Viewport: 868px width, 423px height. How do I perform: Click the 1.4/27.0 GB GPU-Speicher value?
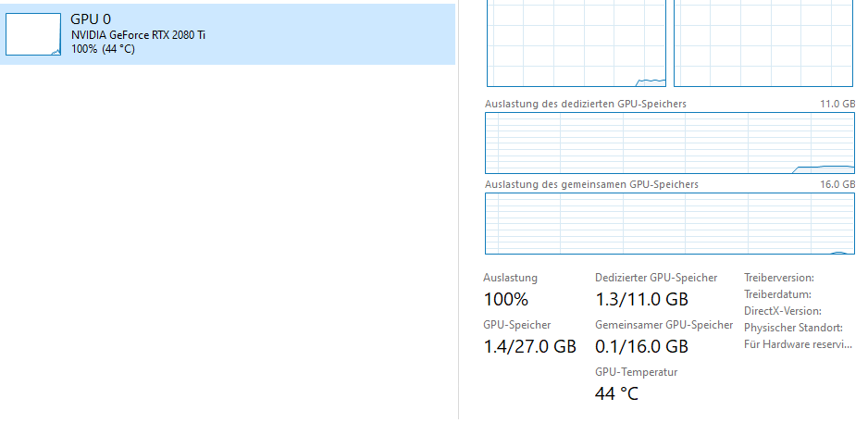[529, 346]
